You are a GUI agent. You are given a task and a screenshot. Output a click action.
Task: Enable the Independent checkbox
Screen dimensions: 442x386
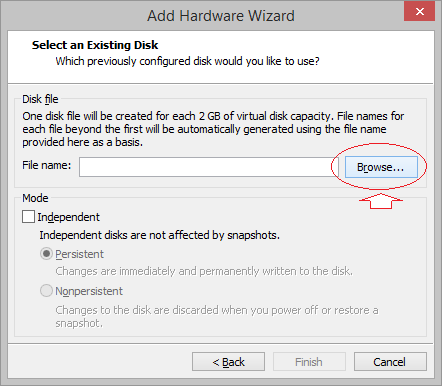pyautogui.click(x=28, y=216)
